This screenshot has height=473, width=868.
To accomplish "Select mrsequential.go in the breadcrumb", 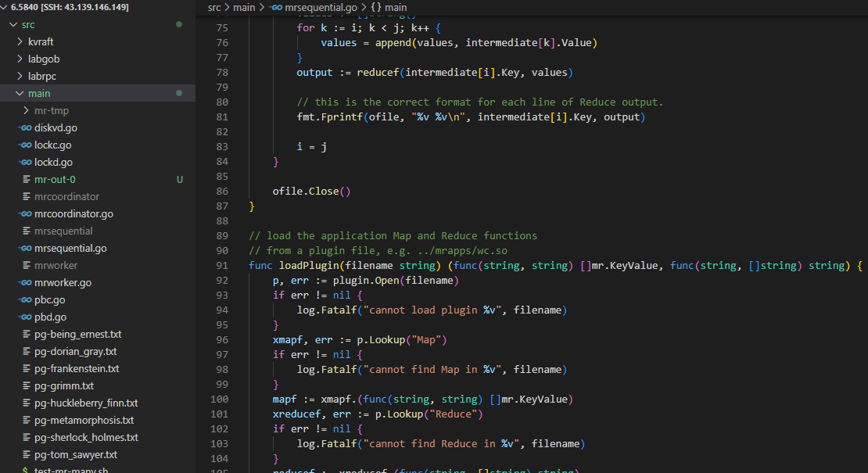I will pyautogui.click(x=321, y=7).
